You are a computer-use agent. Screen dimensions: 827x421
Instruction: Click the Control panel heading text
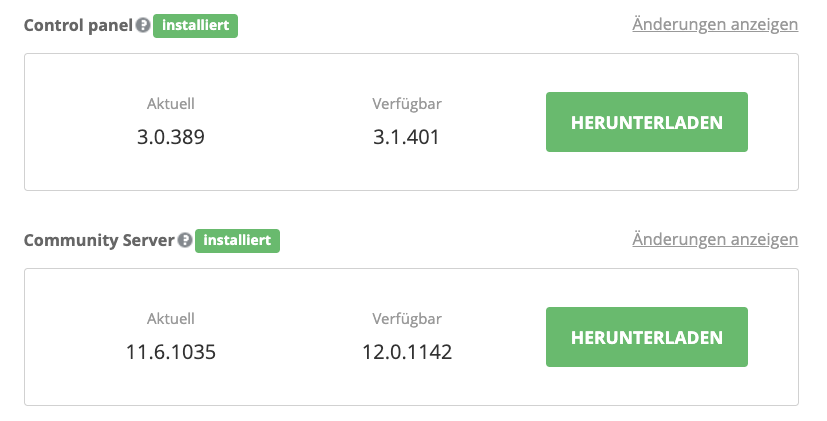pos(78,25)
